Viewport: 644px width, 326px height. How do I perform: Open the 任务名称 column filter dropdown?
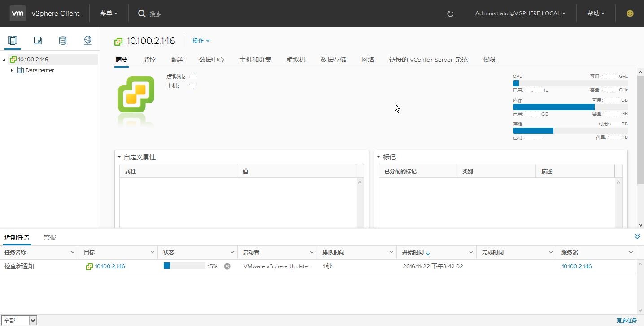tap(73, 253)
